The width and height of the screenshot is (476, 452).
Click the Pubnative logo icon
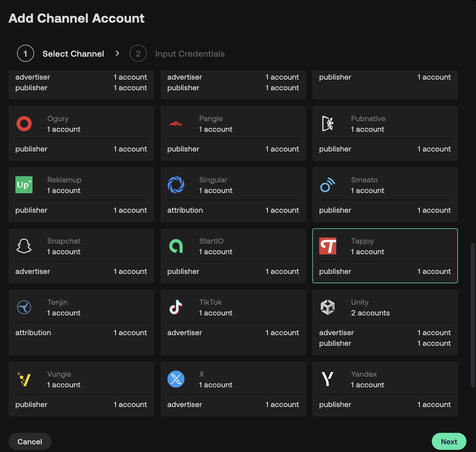click(328, 124)
